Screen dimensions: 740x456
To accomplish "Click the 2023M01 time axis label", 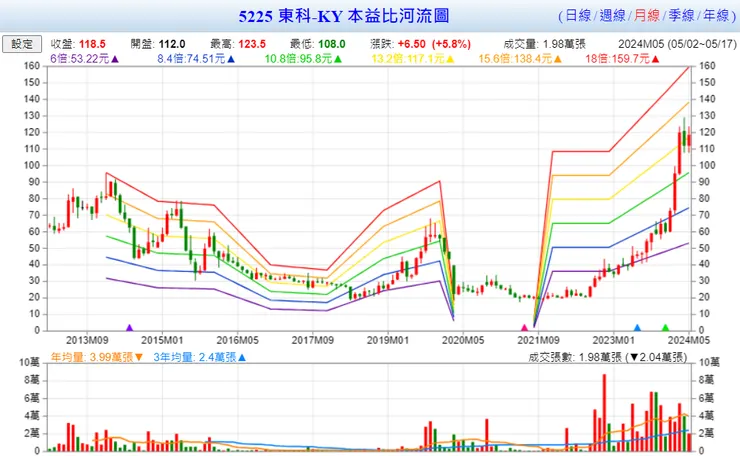I will click(614, 340).
